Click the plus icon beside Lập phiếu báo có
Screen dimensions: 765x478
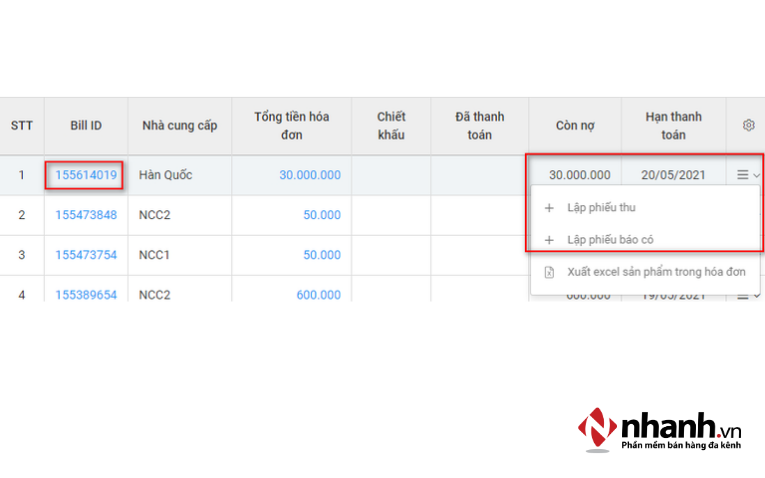pos(548,240)
